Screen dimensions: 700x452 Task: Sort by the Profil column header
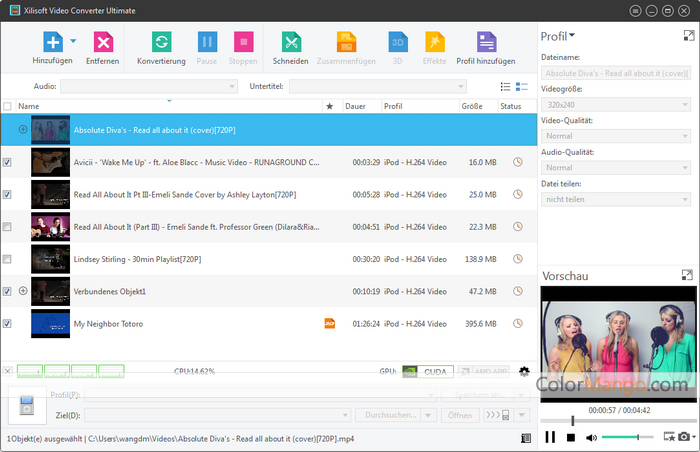[x=420, y=106]
